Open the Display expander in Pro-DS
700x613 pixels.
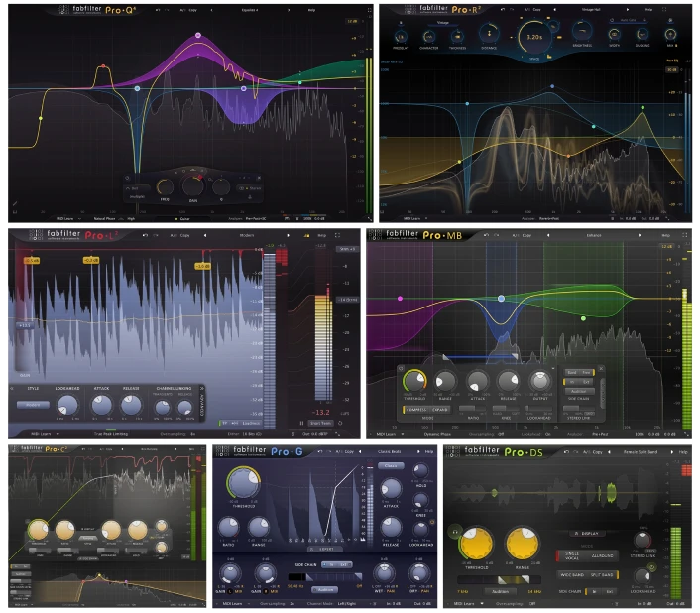click(589, 533)
